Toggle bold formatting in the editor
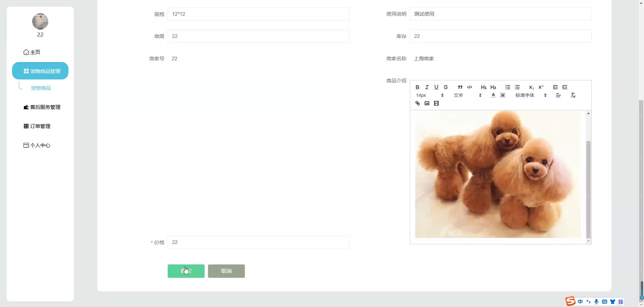Image resolution: width=644 pixels, height=307 pixels. tap(418, 87)
